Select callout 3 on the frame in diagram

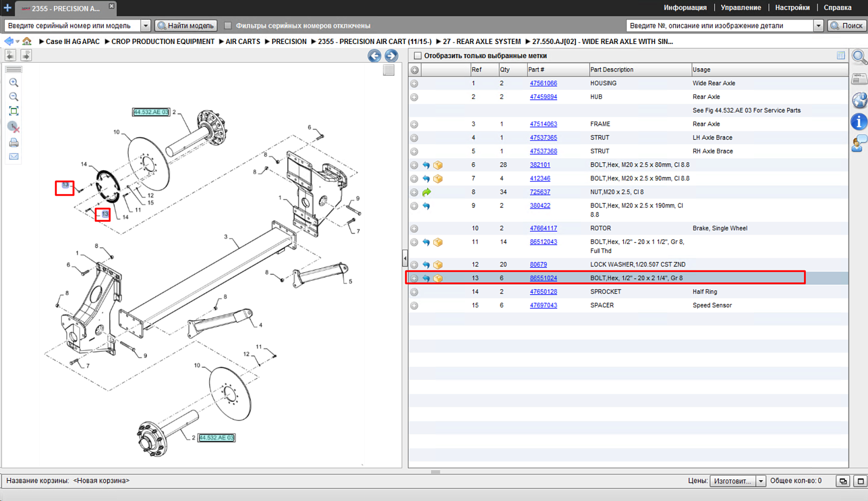pos(226,237)
